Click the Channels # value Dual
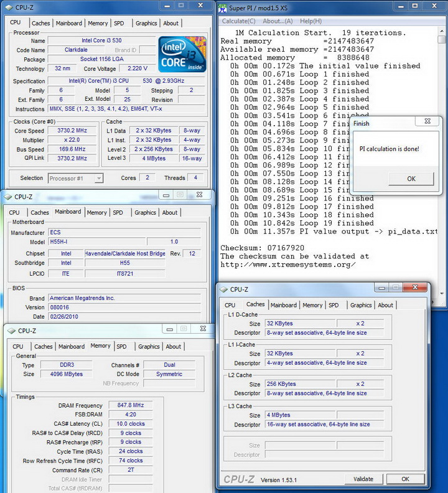The image size is (448, 493). click(x=169, y=365)
